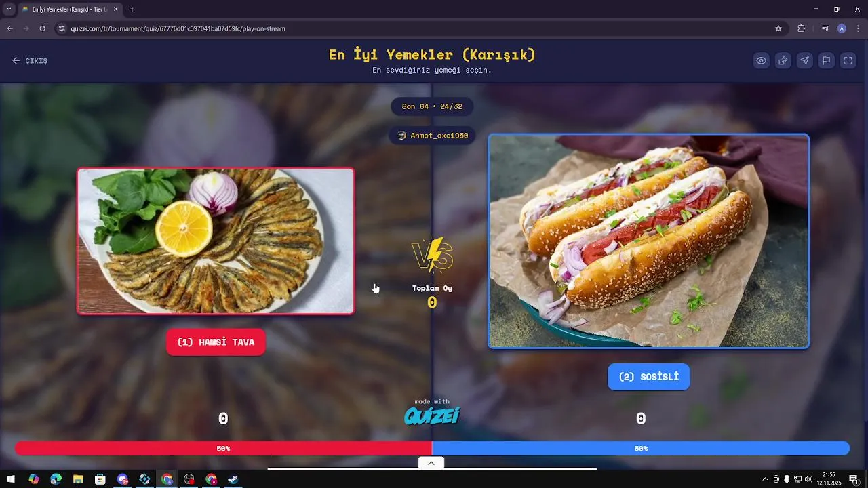The width and height of the screenshot is (868, 488).
Task: Click the flag report icon
Action: [x=827, y=60]
